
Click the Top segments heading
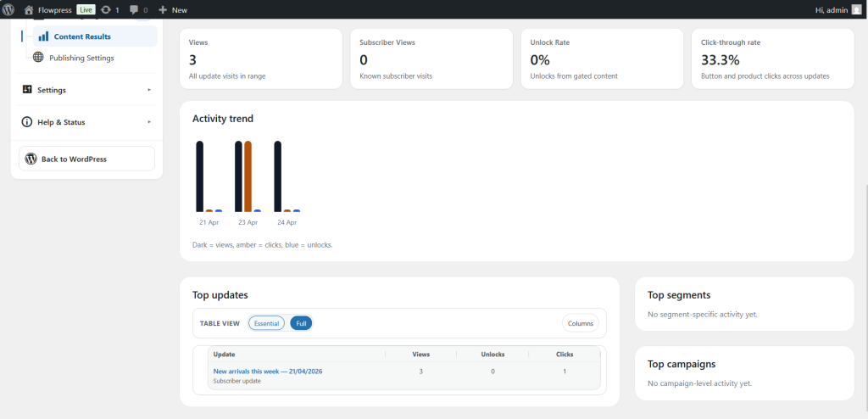click(x=679, y=295)
